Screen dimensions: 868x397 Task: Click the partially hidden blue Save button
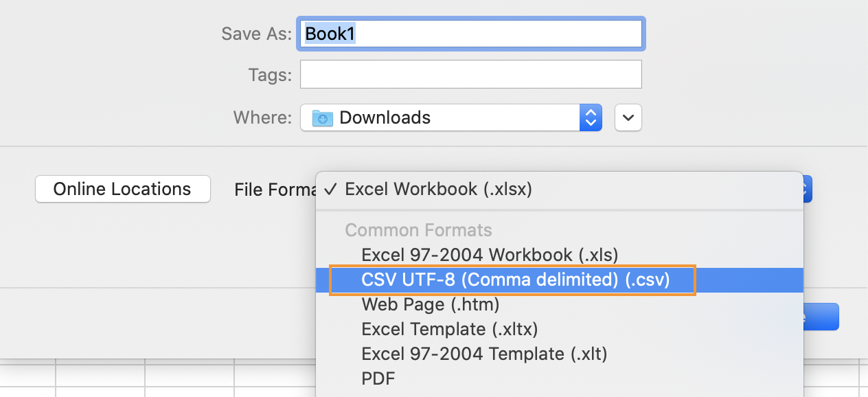click(821, 317)
